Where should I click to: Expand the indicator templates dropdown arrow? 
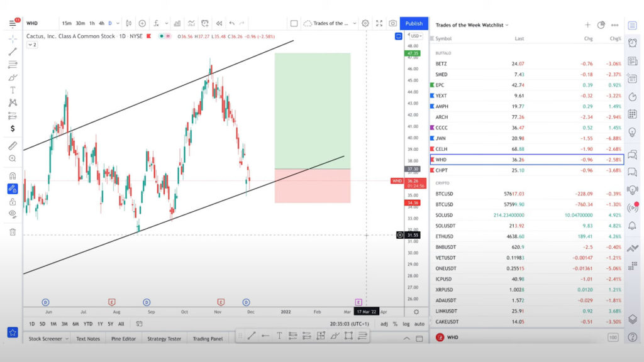[166, 23]
